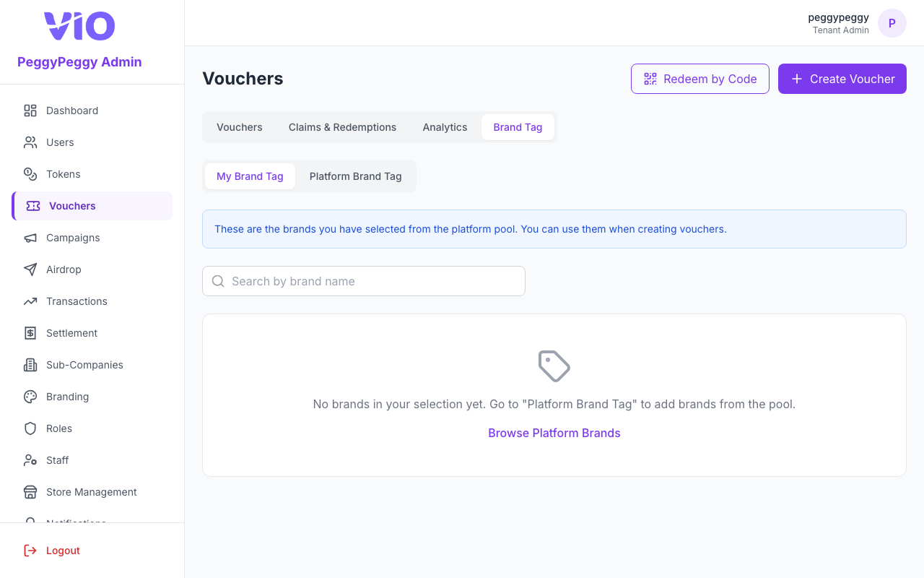
Task: Click the Settlement dollar receipt icon
Action: 30,333
